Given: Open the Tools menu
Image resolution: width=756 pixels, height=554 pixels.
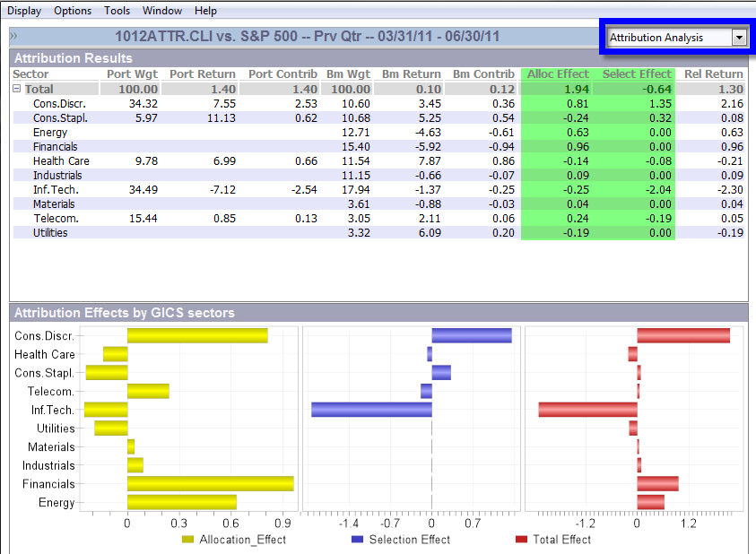Looking at the screenshot, I should [x=117, y=10].
